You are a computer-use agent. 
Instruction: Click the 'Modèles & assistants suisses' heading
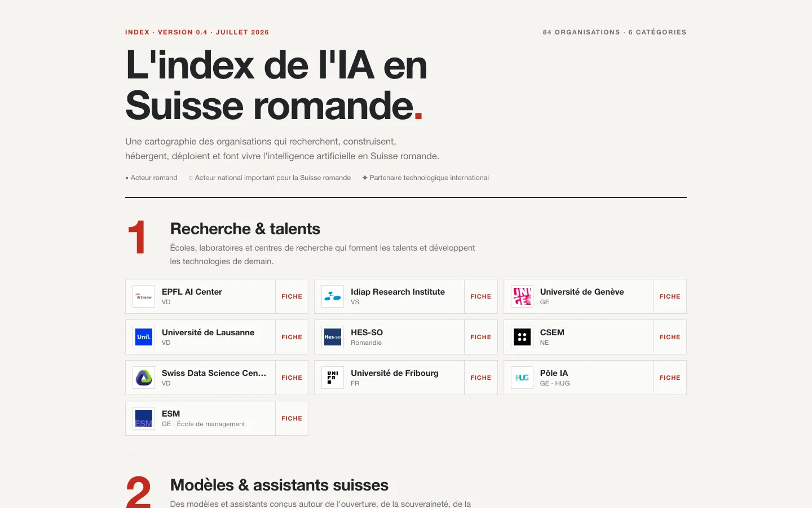(x=279, y=485)
